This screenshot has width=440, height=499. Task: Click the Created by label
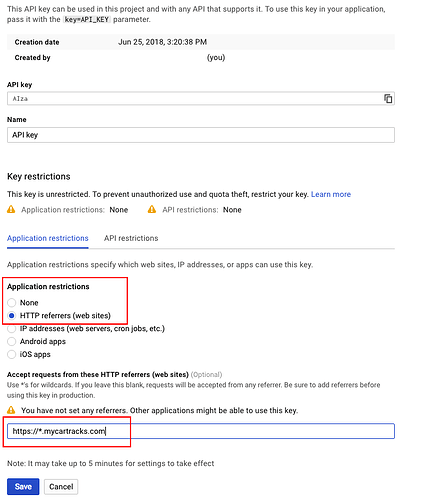click(x=32, y=58)
